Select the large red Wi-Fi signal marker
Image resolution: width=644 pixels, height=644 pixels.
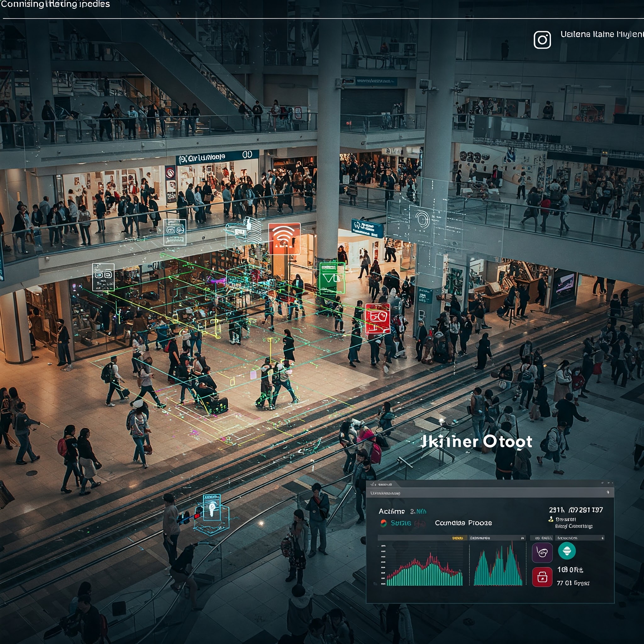(284, 238)
